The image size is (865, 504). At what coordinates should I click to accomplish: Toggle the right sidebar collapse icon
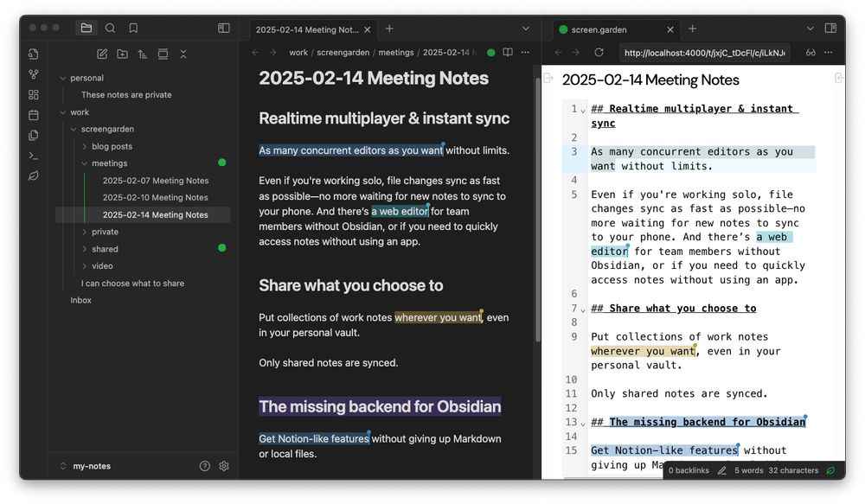click(x=830, y=29)
